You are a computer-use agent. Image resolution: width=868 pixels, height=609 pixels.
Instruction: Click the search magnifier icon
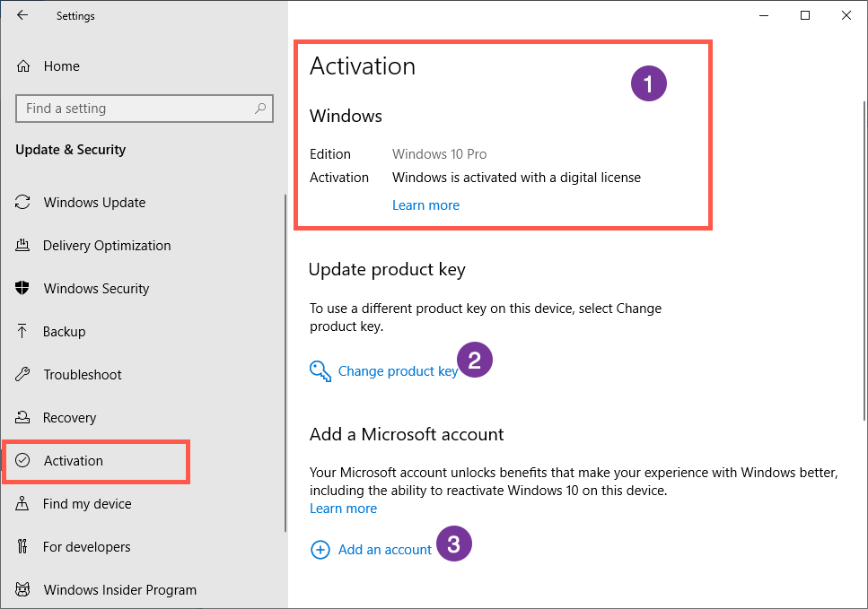[x=260, y=109]
